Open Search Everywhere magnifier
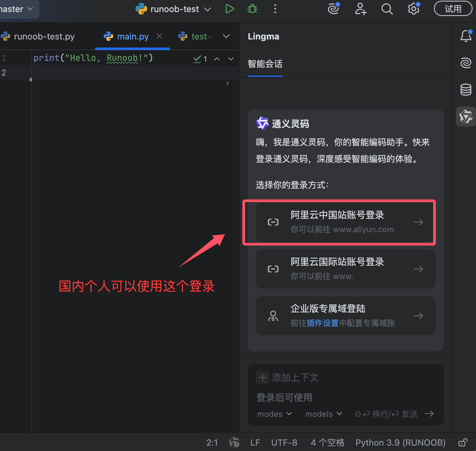The height and width of the screenshot is (451, 476). pos(387,9)
